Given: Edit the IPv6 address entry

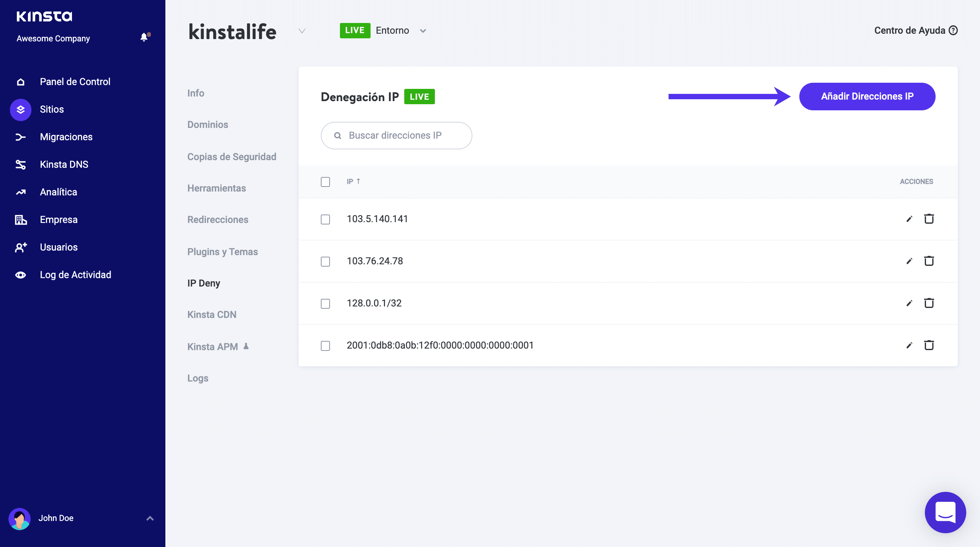Looking at the screenshot, I should click(909, 346).
